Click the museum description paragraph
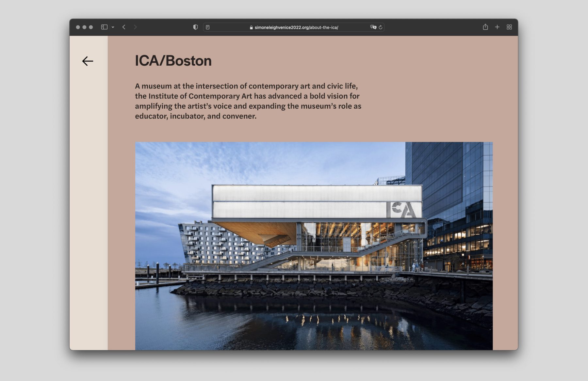The height and width of the screenshot is (381, 588). 248,101
